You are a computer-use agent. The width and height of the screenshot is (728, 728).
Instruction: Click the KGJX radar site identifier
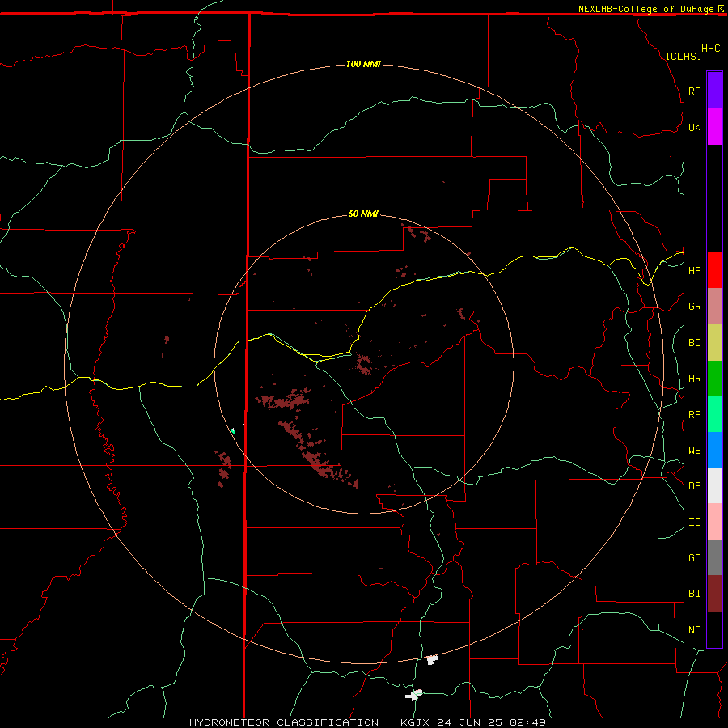416,722
